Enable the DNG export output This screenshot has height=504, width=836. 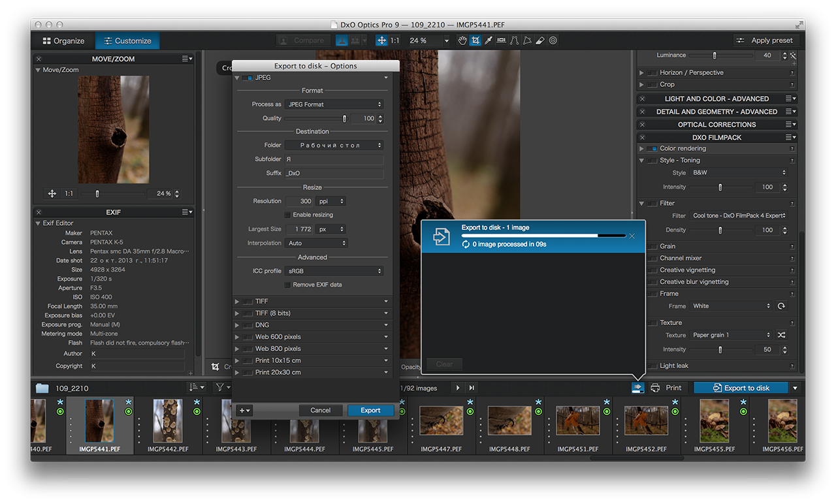point(247,325)
